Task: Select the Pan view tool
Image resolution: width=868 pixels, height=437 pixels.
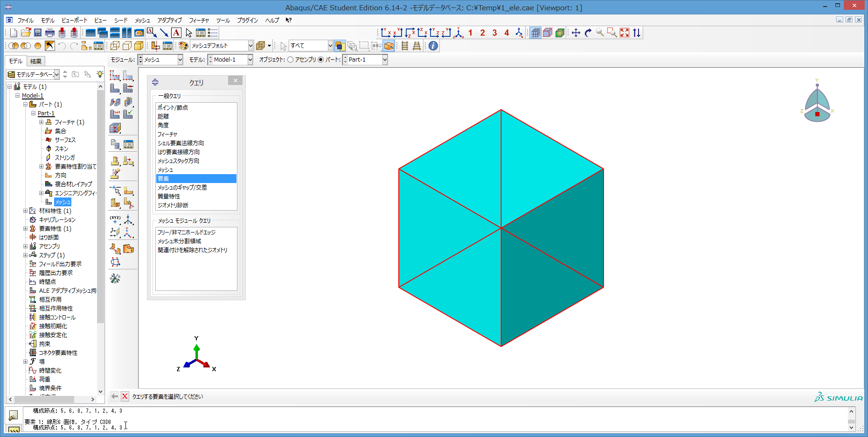Action: [x=576, y=33]
